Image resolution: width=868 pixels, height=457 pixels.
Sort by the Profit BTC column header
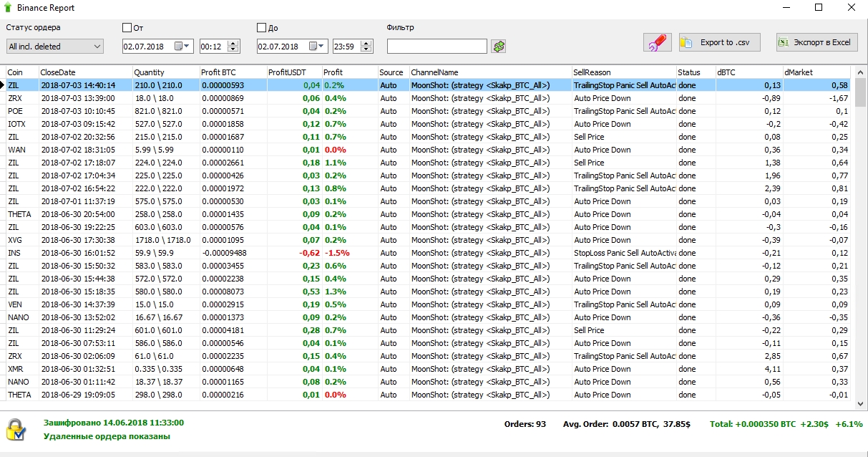pyautogui.click(x=232, y=72)
